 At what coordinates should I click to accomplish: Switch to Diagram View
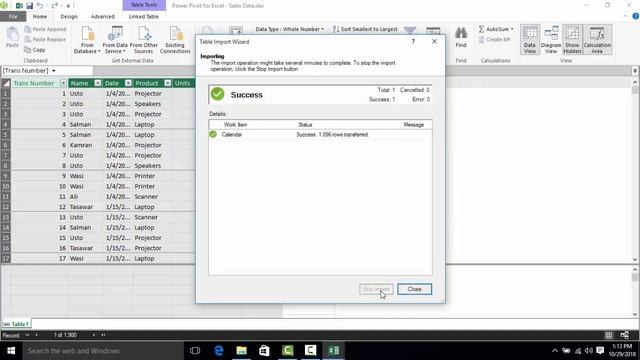(551, 40)
